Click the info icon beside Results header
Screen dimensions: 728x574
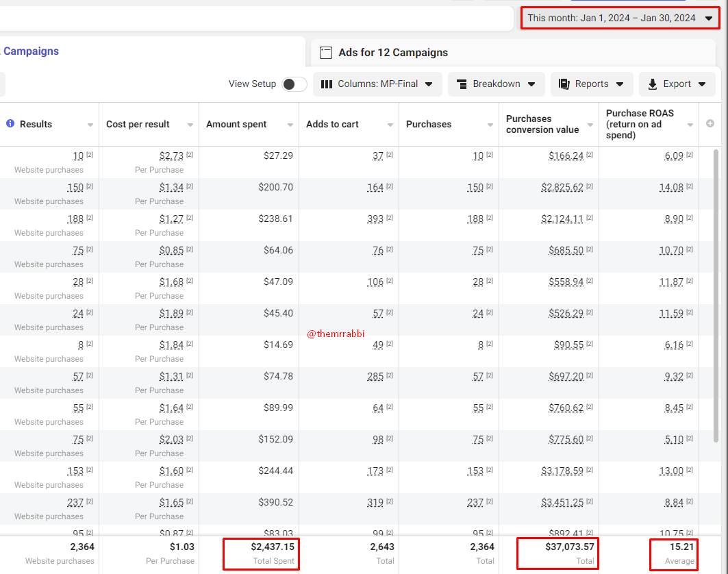(10, 123)
